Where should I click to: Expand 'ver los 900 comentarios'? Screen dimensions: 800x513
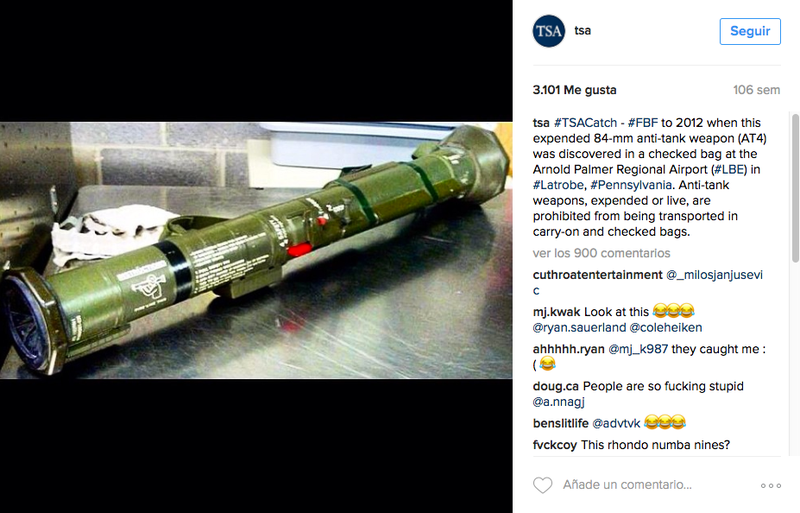point(602,253)
